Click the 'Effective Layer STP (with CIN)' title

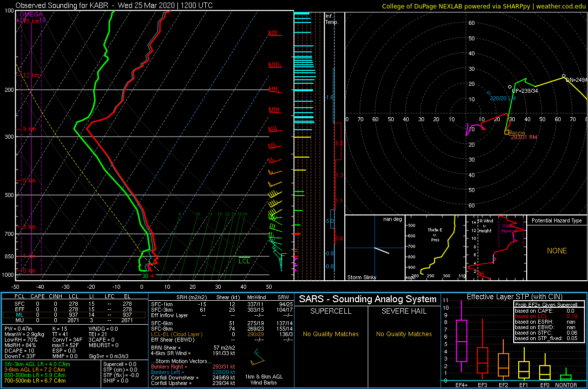click(514, 297)
